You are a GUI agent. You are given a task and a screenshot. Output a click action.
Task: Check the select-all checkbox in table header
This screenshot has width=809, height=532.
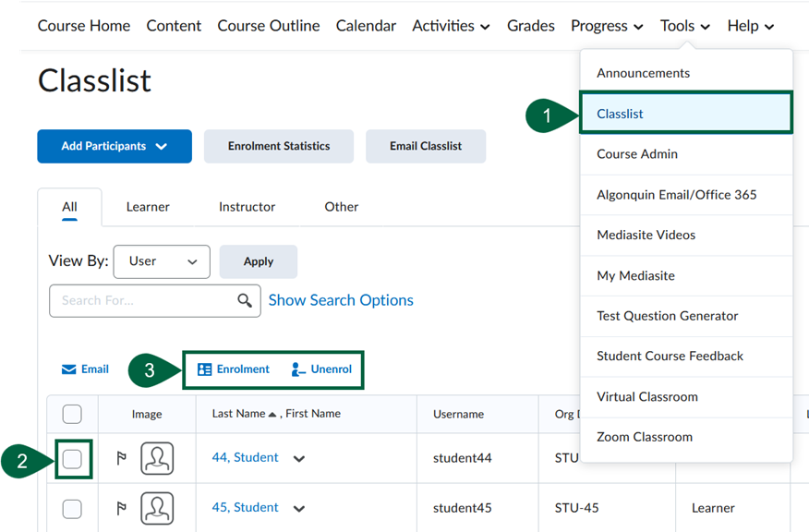[71, 414]
